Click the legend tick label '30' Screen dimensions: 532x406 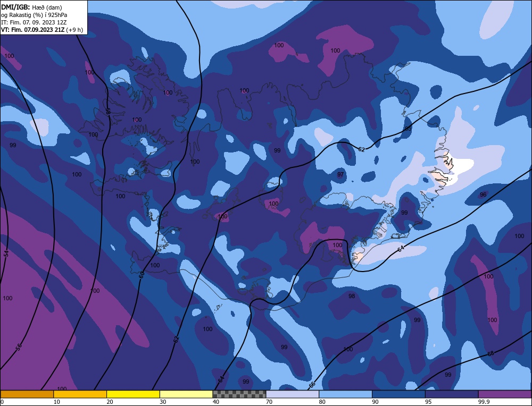pos(163,402)
